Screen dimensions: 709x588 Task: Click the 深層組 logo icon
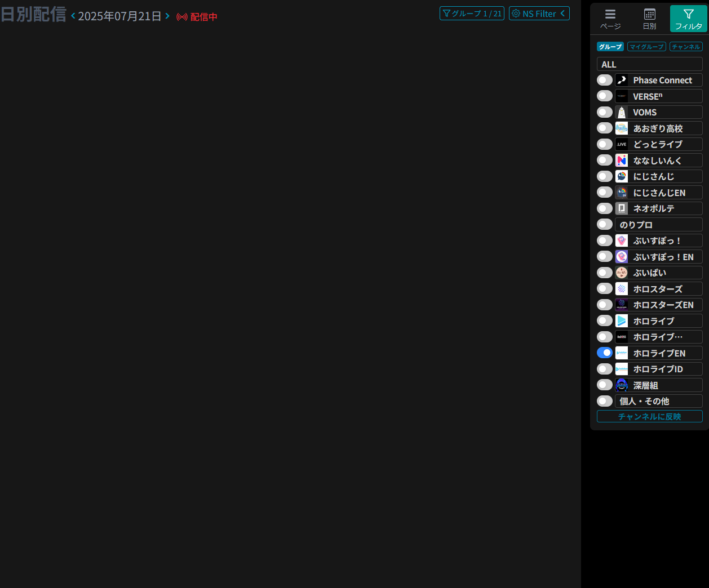pos(622,385)
